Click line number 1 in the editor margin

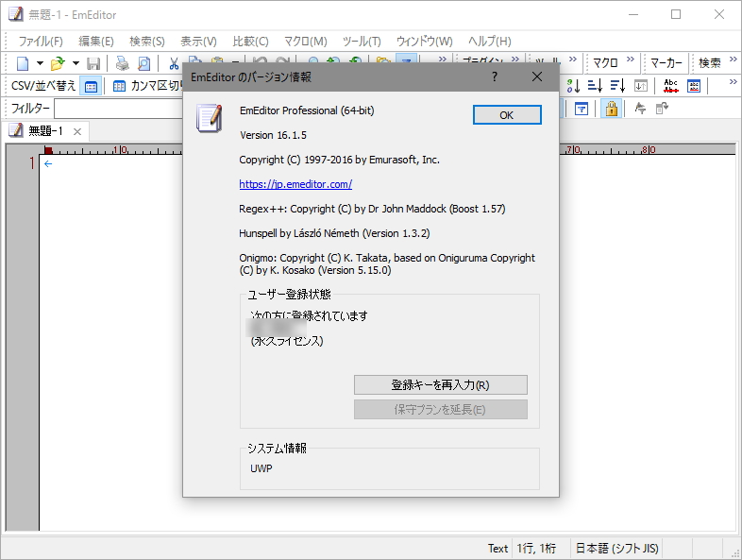[32, 163]
